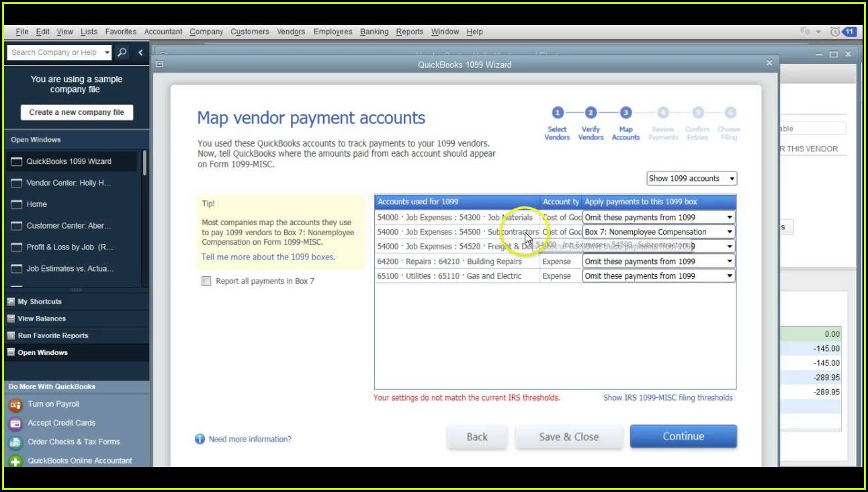Click the blue info icon beside Need more information
The width and height of the screenshot is (868, 492).
(x=200, y=439)
